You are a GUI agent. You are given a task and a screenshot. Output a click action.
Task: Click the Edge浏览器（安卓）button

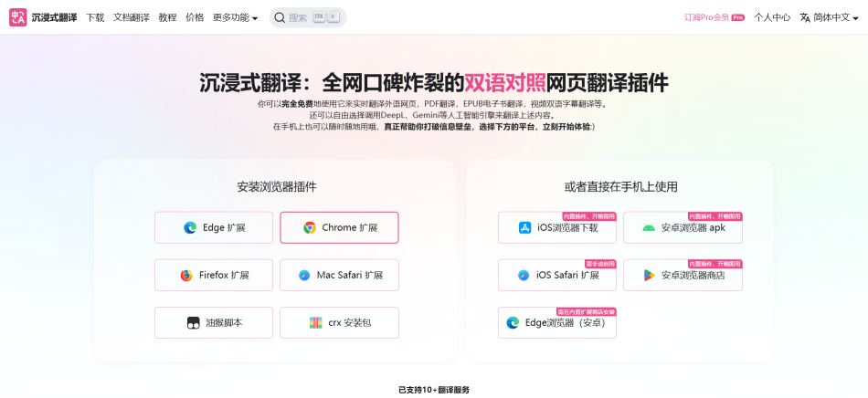[x=557, y=322]
